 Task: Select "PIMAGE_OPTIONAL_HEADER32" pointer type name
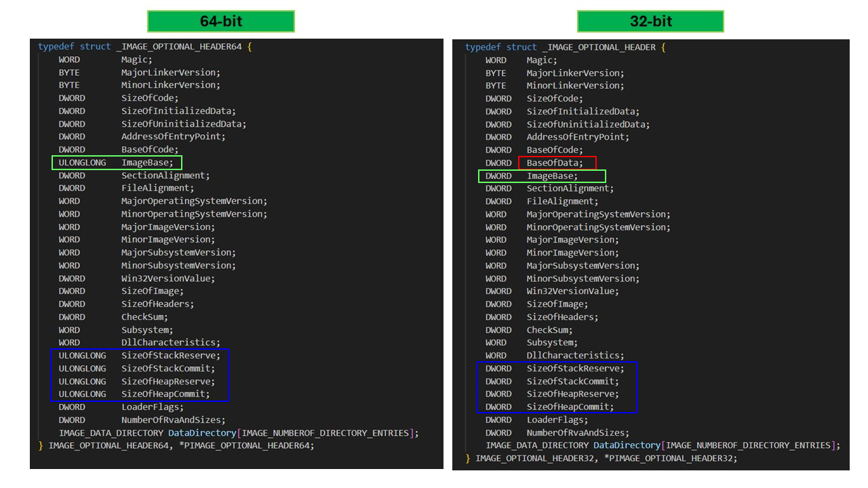670,458
